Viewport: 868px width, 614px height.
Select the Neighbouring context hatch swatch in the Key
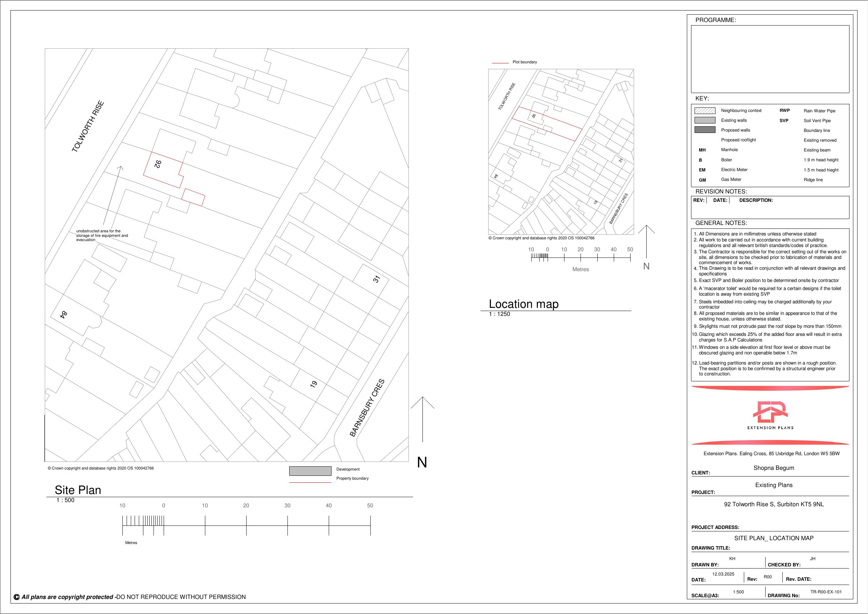tap(705, 111)
